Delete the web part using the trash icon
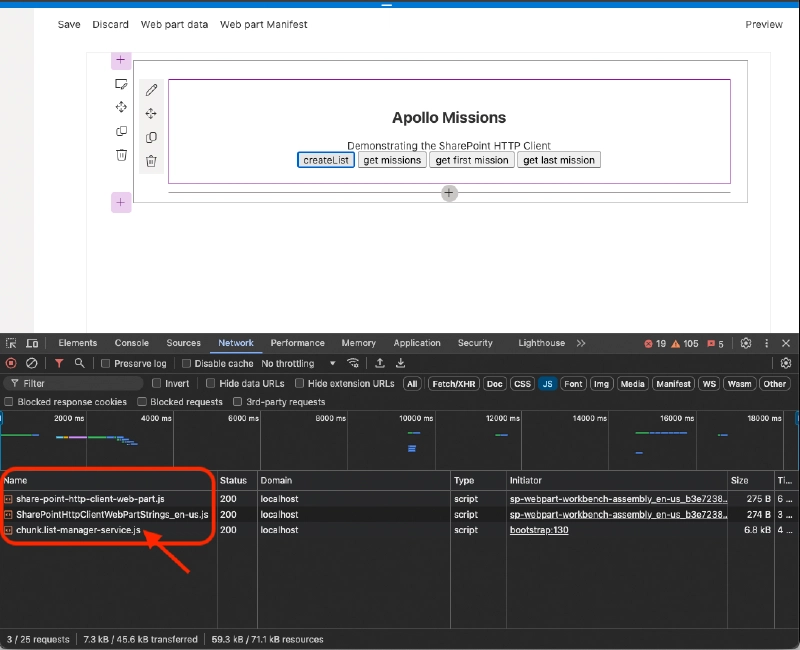Screen dimensions: 800x650 tap(151, 160)
